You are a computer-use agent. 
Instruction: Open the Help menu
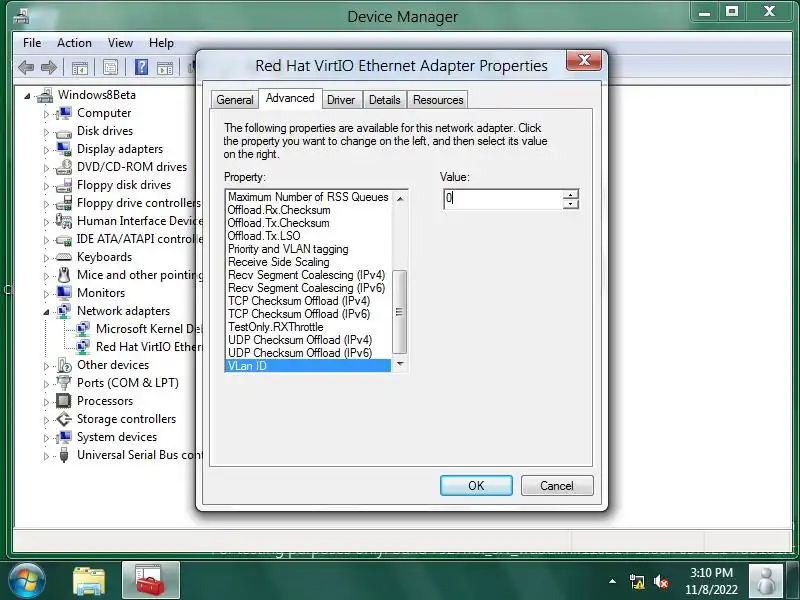click(161, 43)
